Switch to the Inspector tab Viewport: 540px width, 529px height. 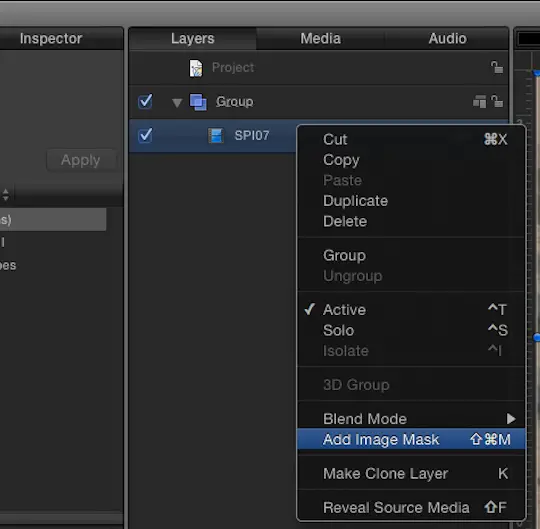tap(51, 39)
